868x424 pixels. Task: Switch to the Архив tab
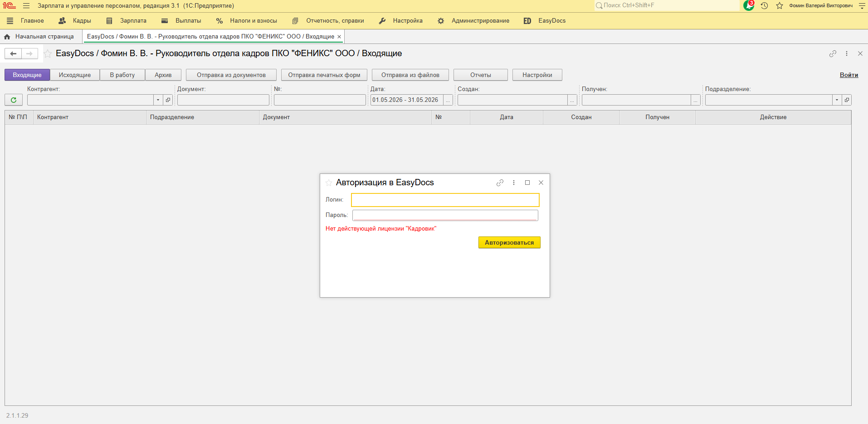click(163, 75)
